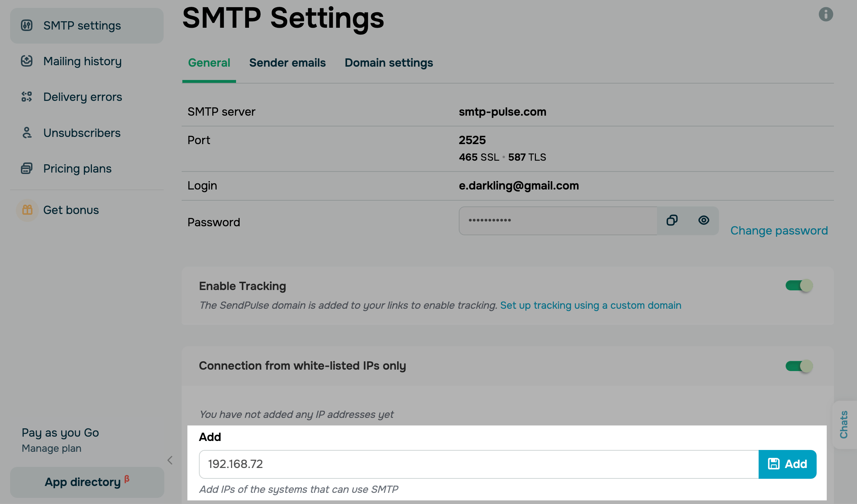Click the Pricing plans icon
The image size is (857, 504).
click(x=27, y=168)
